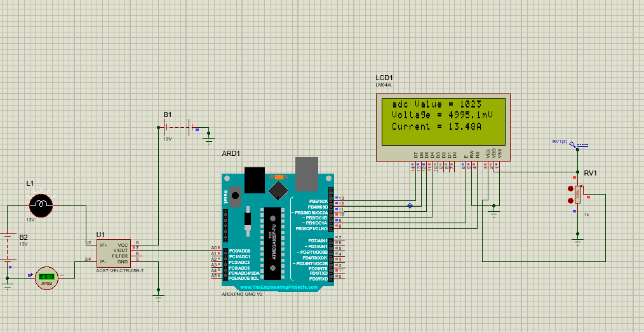Click the D7 pin label on LCD

[x=416, y=155]
